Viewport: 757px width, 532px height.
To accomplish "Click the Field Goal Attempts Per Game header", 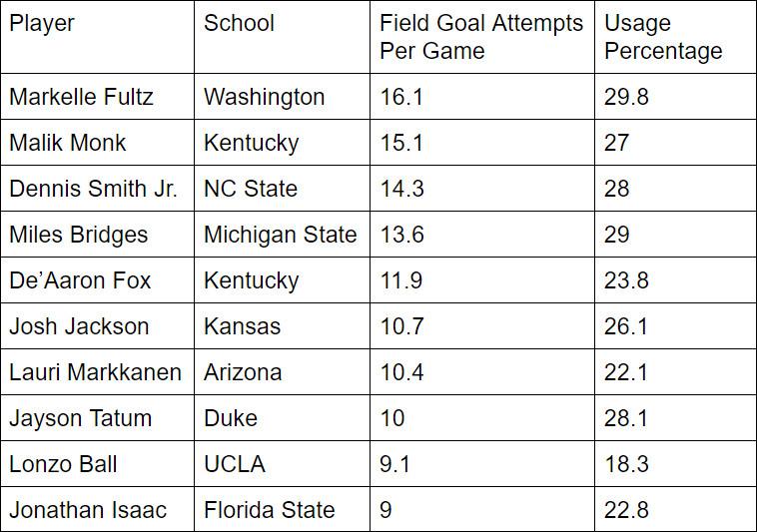I will [x=480, y=37].
